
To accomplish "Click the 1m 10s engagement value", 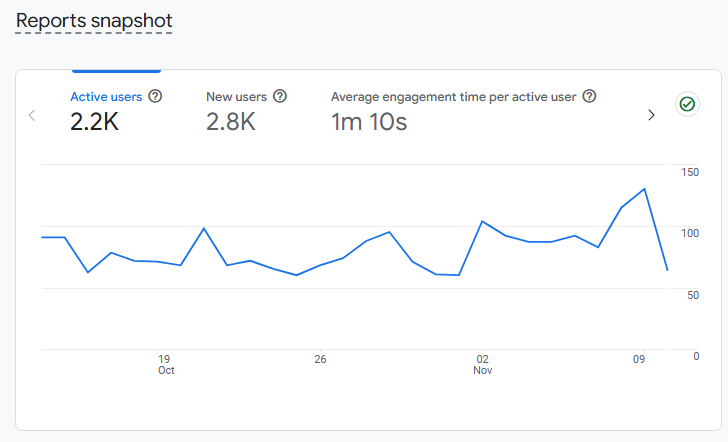I will pos(369,122).
